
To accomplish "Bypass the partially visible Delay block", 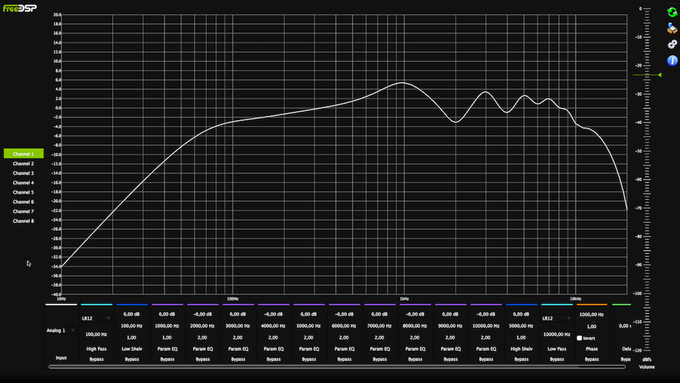I will click(625, 359).
